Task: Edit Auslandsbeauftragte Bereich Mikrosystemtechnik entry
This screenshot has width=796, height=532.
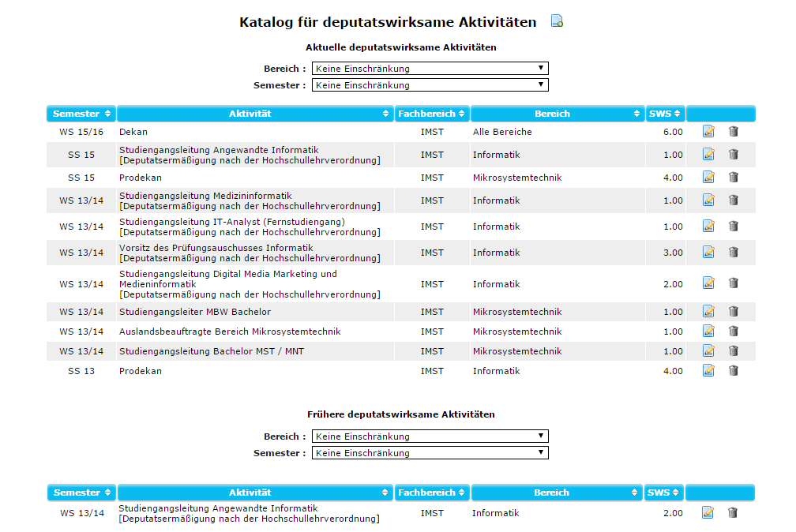Action: point(708,331)
